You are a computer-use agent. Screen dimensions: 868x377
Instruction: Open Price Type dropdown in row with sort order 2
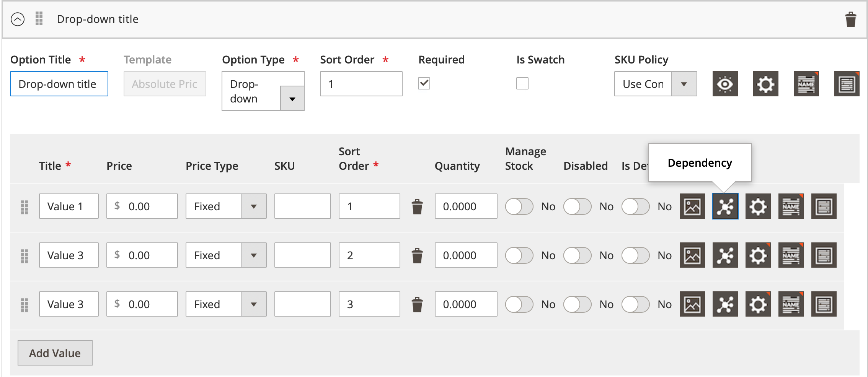coord(226,255)
